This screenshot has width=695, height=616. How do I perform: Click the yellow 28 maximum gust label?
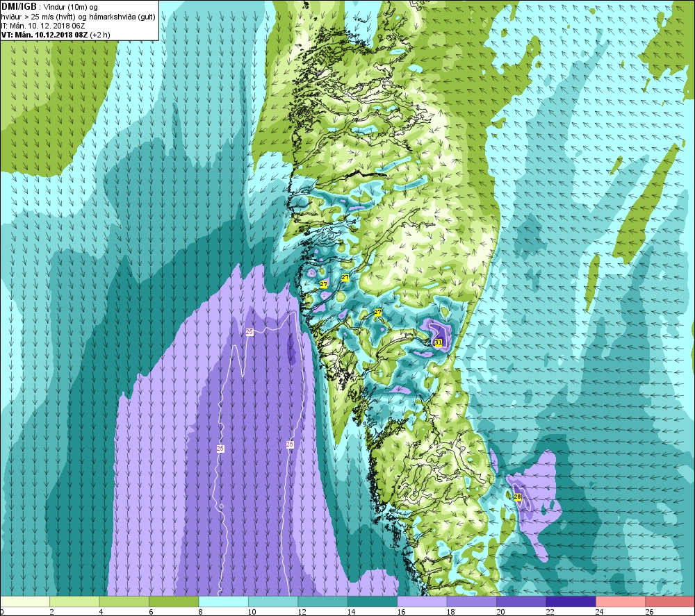tap(518, 497)
